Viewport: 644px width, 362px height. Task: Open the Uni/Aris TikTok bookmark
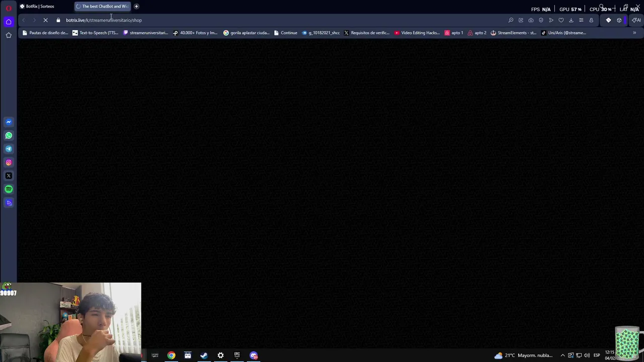(563, 33)
